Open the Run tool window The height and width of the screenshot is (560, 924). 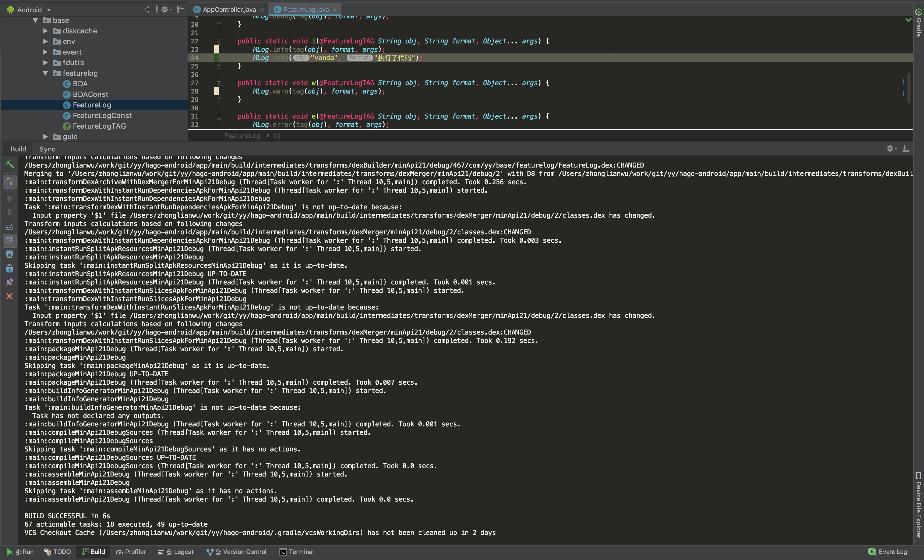point(20,552)
